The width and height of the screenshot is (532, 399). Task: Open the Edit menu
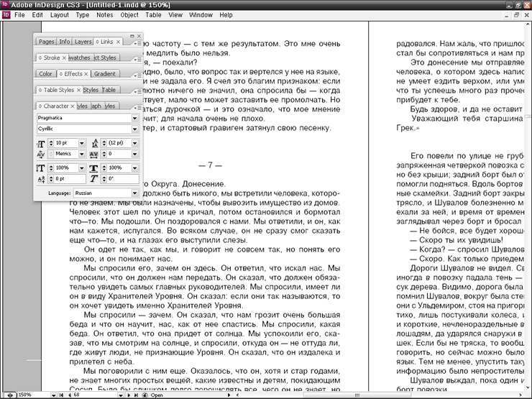[x=37, y=15]
